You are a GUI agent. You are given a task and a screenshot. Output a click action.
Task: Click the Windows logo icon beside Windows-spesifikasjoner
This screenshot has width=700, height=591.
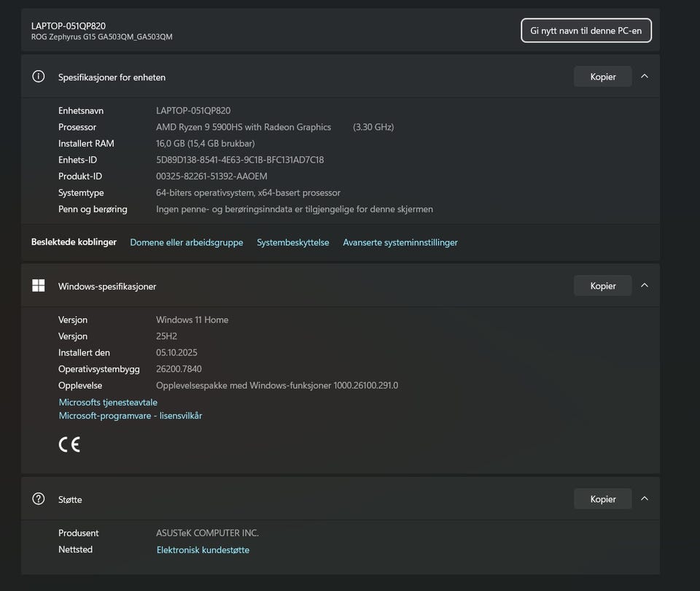tap(39, 285)
